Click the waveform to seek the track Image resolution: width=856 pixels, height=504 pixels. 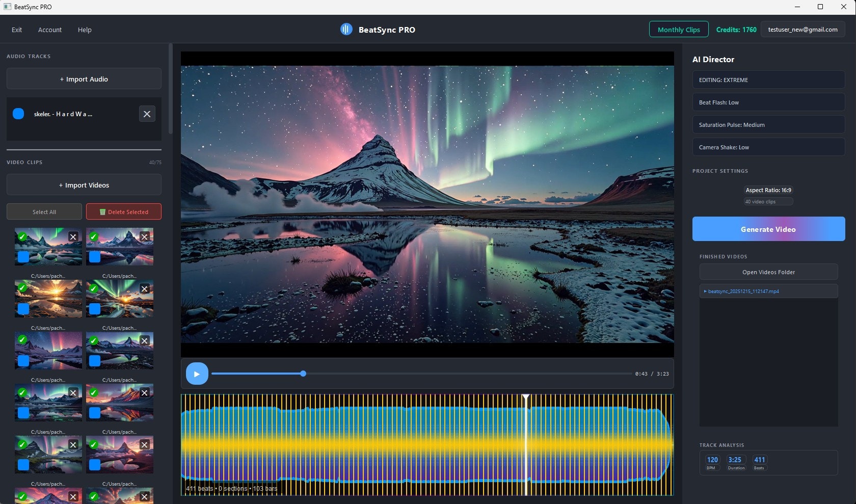coord(428,444)
